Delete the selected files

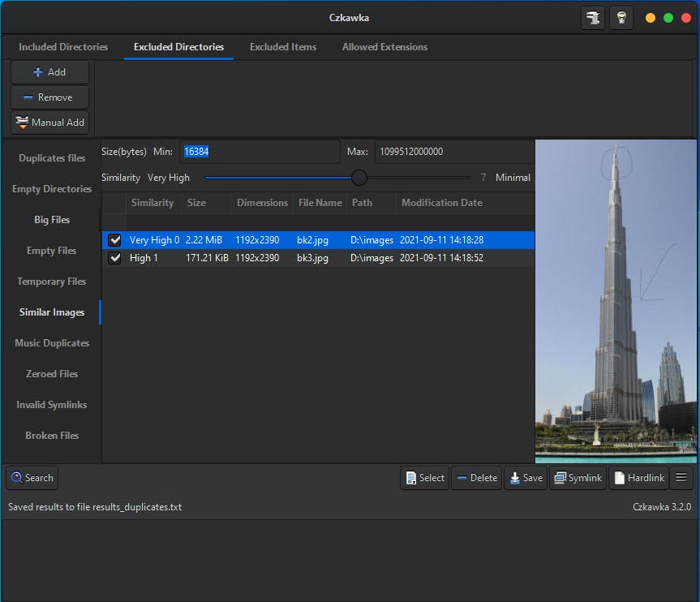pos(476,478)
